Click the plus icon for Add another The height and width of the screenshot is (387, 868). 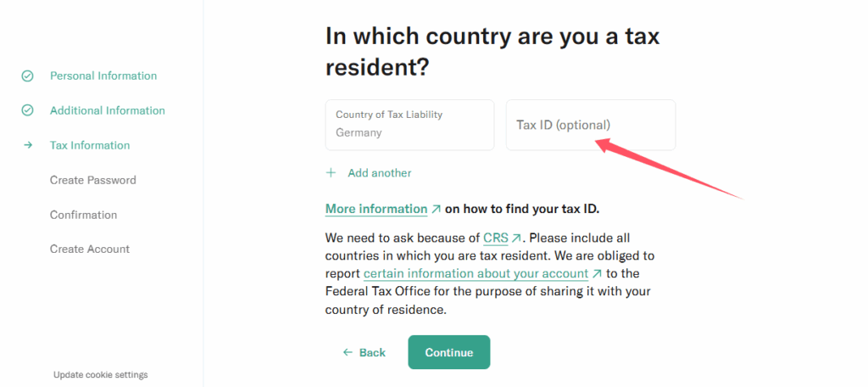click(x=331, y=173)
